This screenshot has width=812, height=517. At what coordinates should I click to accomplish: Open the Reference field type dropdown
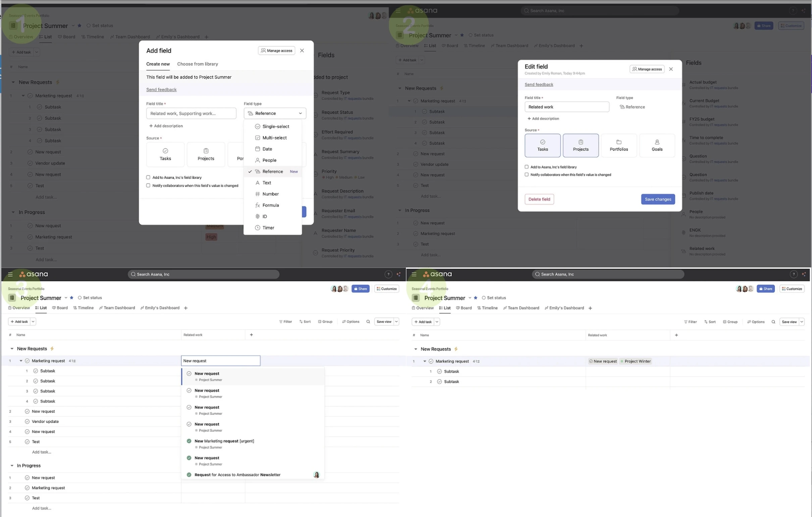[275, 113]
